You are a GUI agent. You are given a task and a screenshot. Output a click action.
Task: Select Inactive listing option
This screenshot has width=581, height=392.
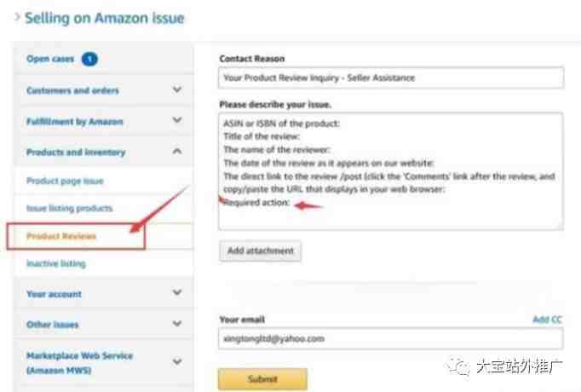[x=56, y=263]
